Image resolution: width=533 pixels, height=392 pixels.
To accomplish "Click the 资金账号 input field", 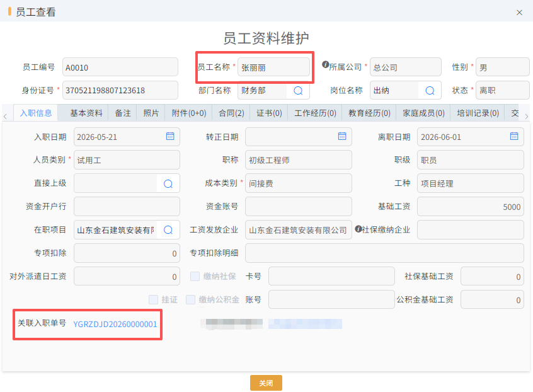I will point(299,206).
